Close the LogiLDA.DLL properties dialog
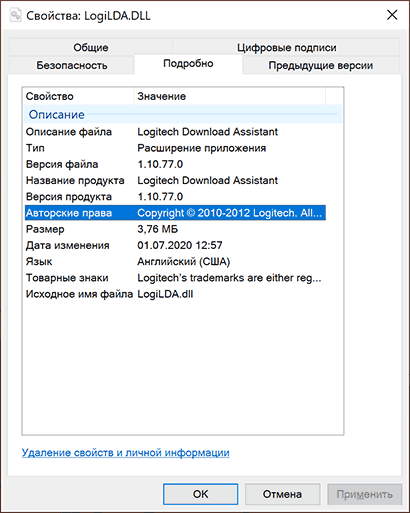The height and width of the screenshot is (513, 410). pyautogui.click(x=392, y=15)
